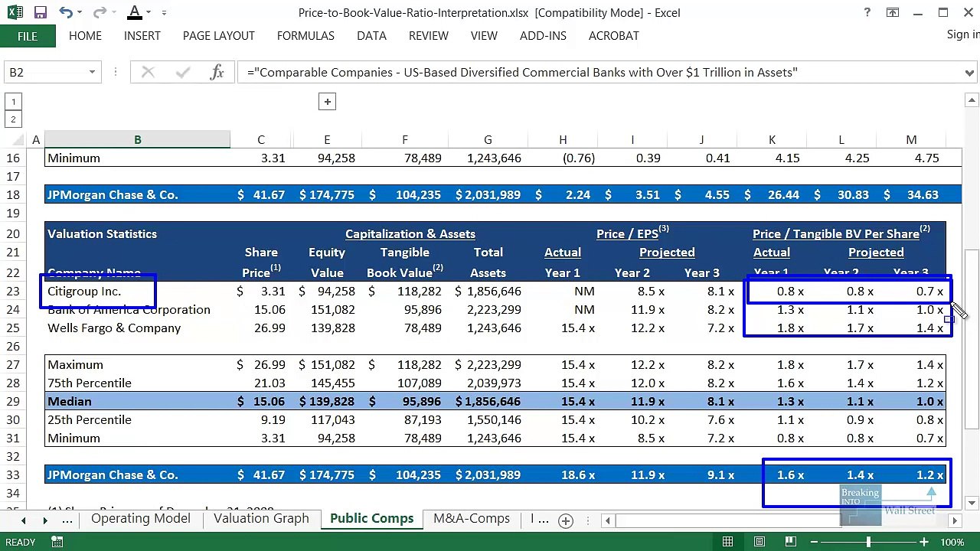The height and width of the screenshot is (551, 980).
Task: Select column K header
Action: click(772, 139)
